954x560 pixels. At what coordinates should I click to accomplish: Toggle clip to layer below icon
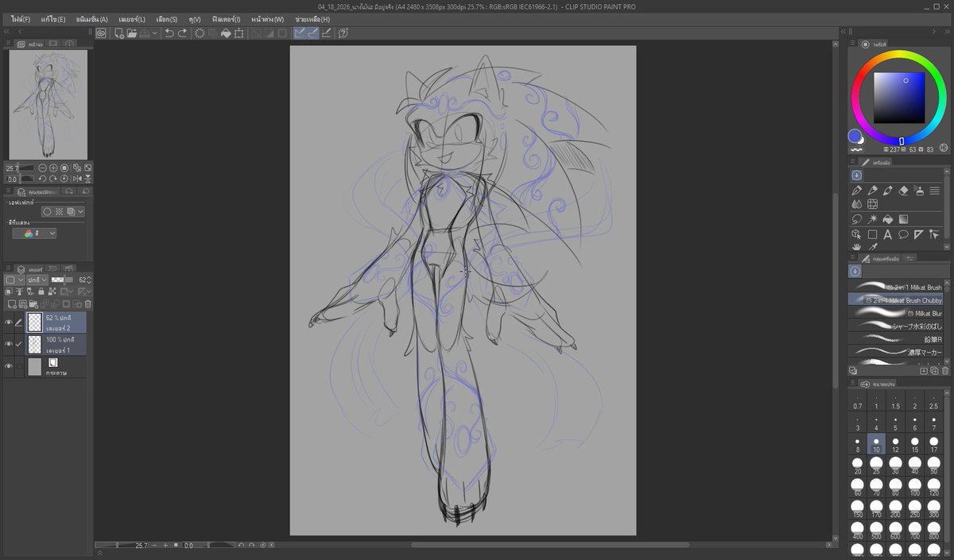9,292
